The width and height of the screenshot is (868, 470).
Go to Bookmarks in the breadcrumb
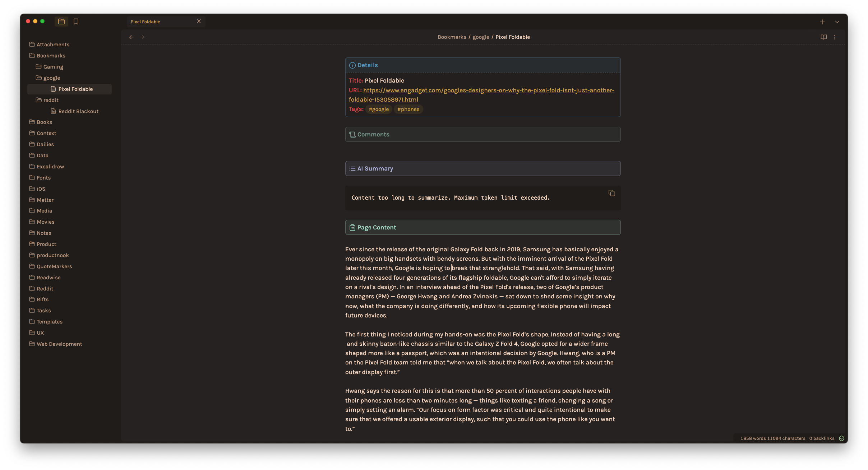coord(452,37)
